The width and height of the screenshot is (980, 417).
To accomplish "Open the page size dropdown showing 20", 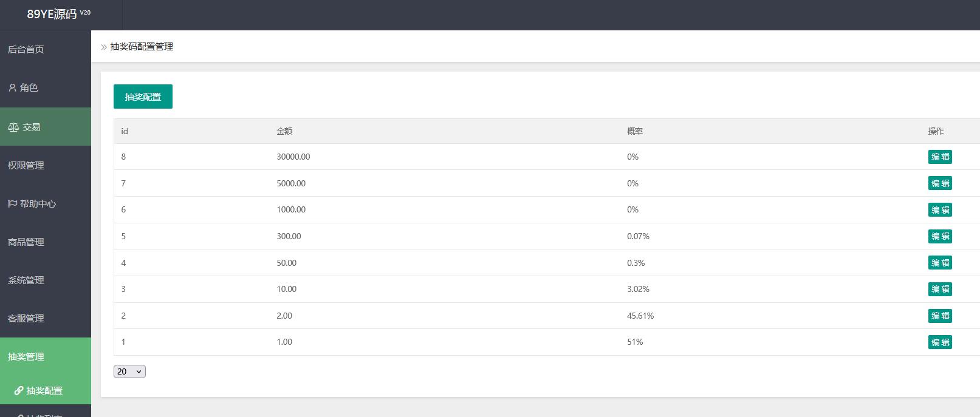I will [129, 371].
